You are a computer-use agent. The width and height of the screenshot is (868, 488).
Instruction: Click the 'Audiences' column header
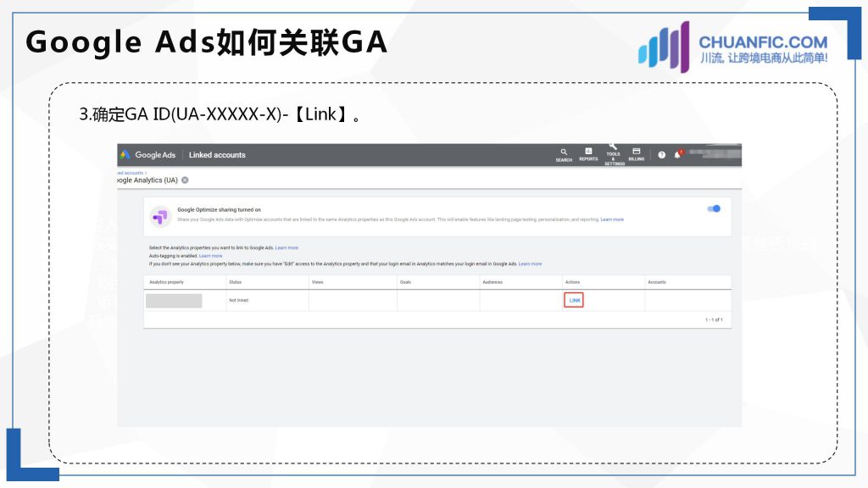point(492,282)
